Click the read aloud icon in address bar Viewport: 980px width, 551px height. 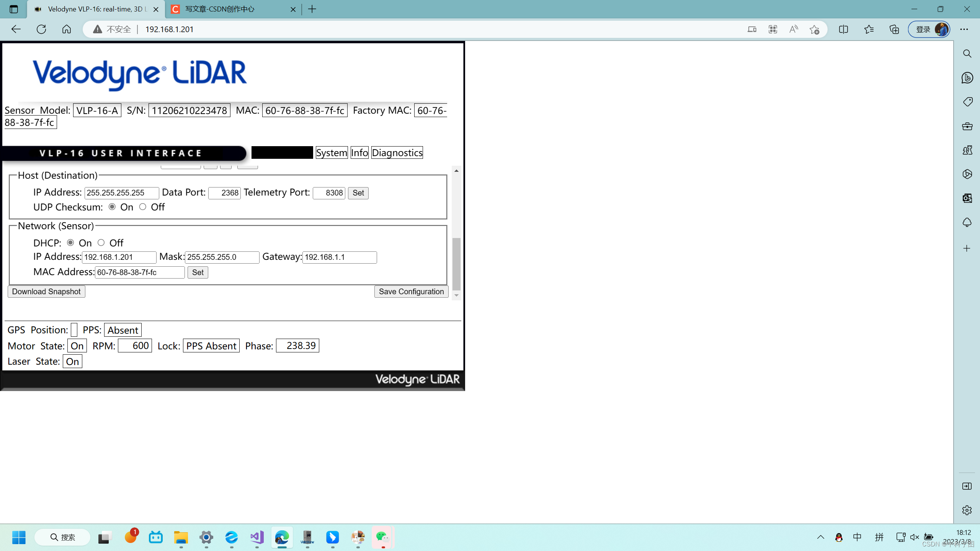[794, 29]
